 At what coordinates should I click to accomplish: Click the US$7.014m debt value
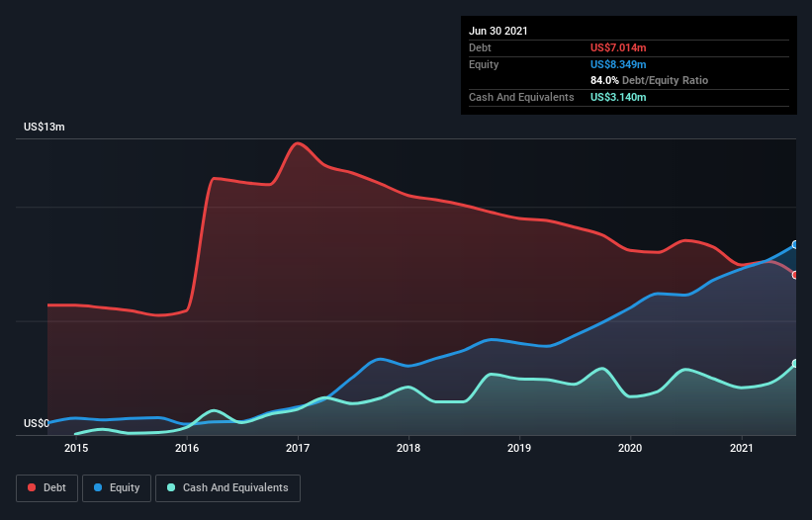618,47
